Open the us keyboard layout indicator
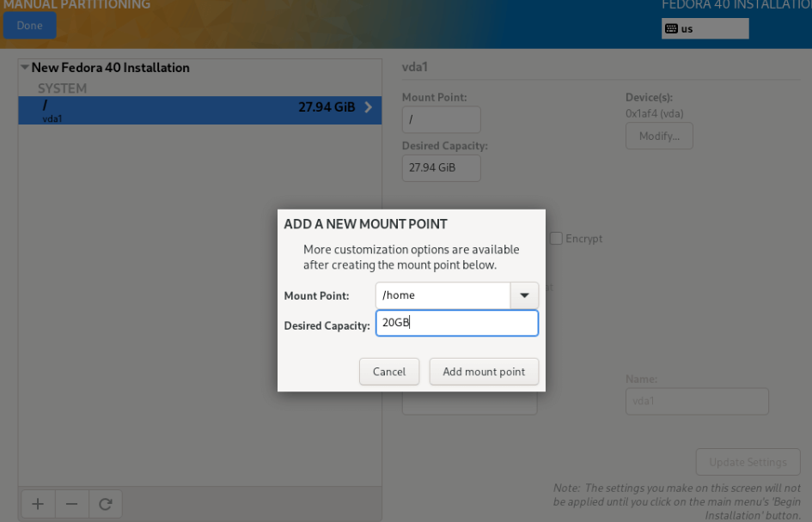812x522 pixels. (705, 28)
